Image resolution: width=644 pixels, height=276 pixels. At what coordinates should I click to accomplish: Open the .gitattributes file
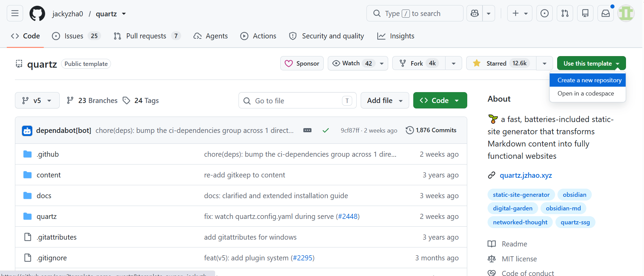coord(57,237)
